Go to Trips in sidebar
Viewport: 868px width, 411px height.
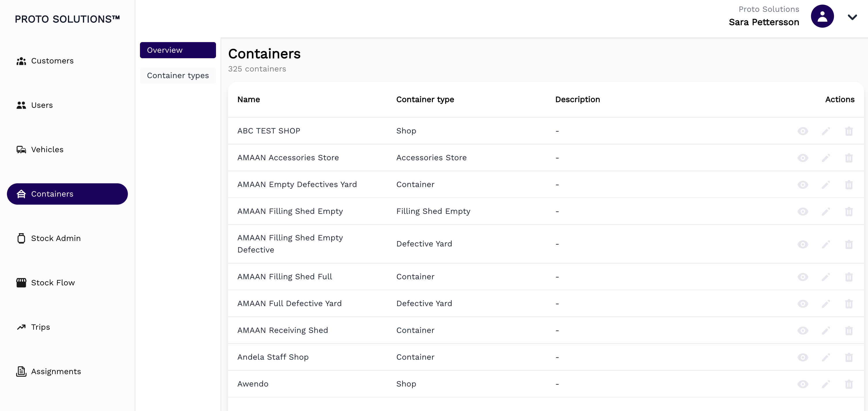tap(67, 327)
